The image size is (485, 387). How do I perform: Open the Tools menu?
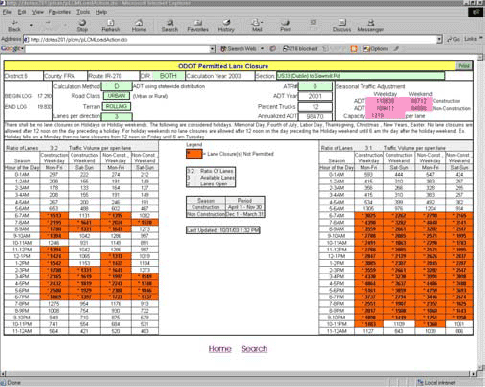[x=83, y=12]
